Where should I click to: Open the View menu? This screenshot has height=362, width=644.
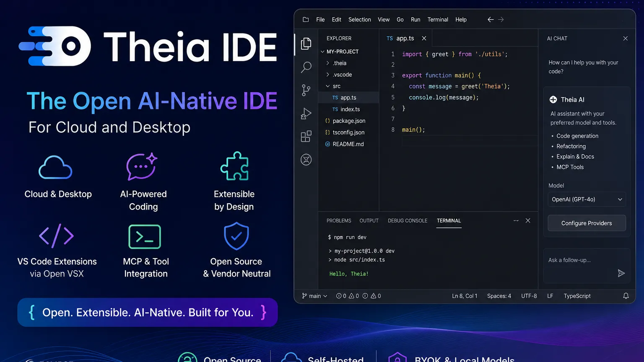point(384,20)
